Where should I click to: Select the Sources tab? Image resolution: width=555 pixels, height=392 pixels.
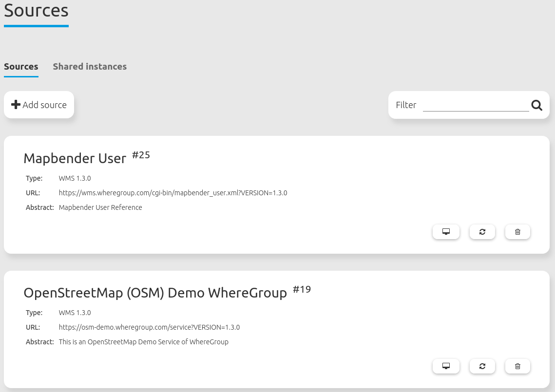pos(21,67)
